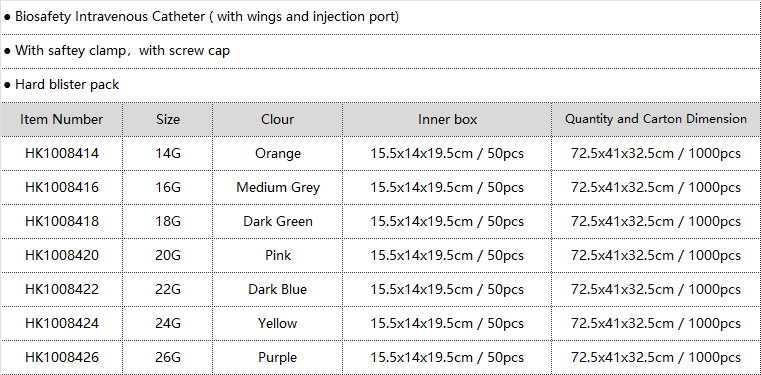Select item number HK1008416 cell

[x=62, y=187]
